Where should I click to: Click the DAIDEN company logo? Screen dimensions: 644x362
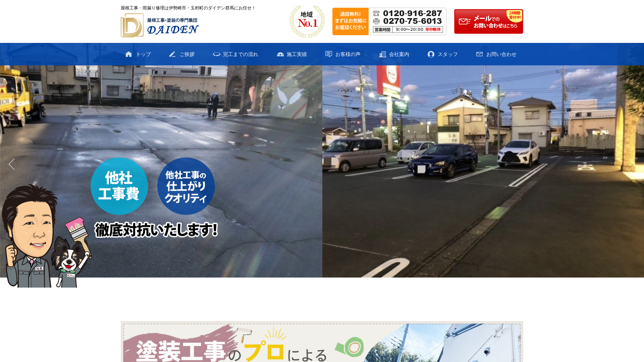pyautogui.click(x=160, y=26)
